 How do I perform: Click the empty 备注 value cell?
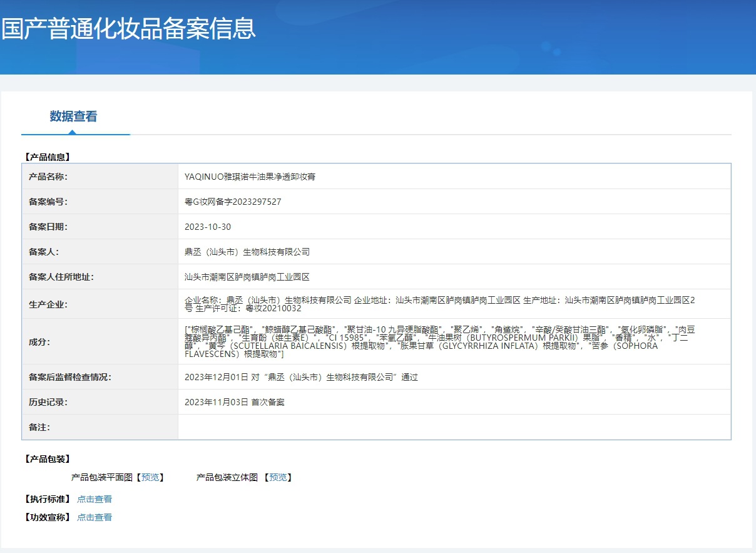454,427
